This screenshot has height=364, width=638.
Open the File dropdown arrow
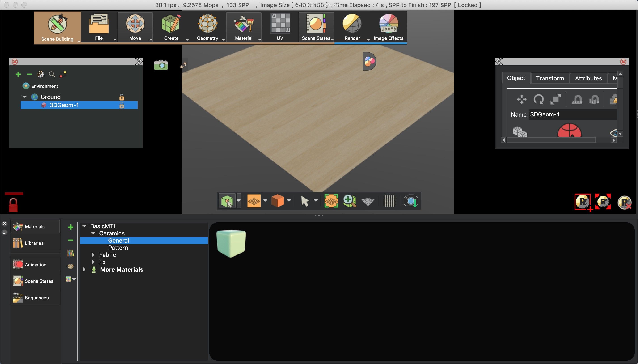click(115, 40)
